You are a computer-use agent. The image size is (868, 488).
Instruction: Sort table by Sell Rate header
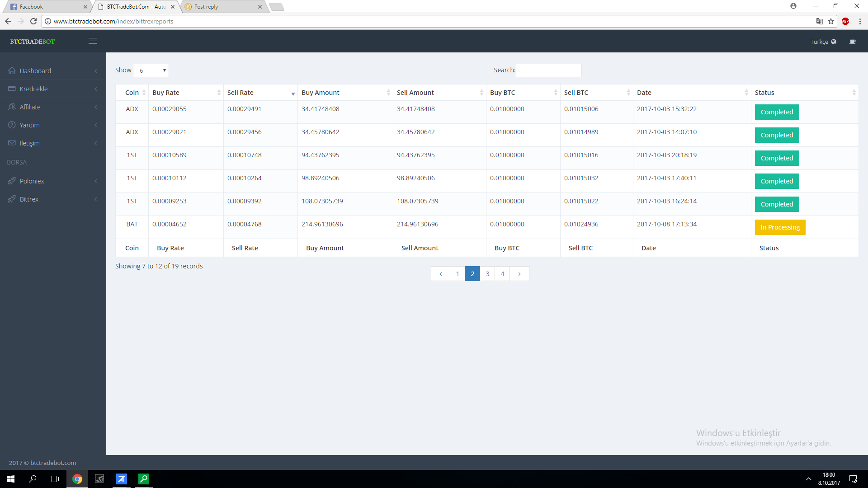point(260,93)
